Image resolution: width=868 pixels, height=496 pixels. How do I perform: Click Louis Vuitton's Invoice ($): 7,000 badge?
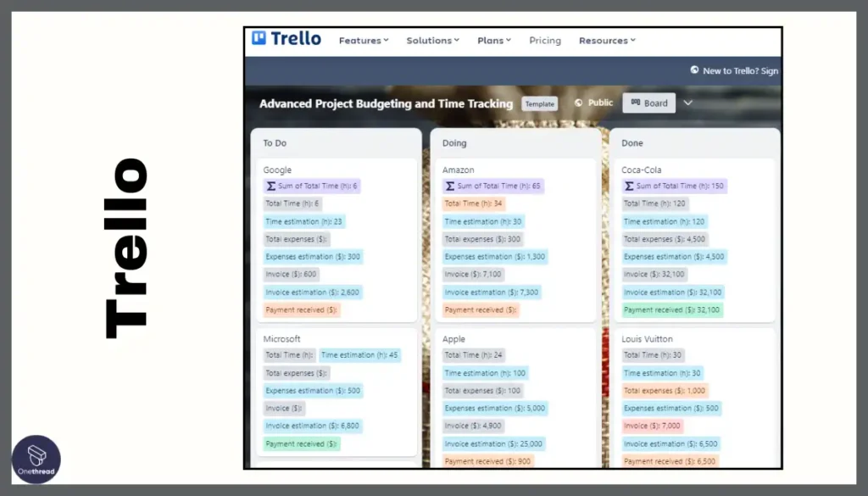point(652,426)
